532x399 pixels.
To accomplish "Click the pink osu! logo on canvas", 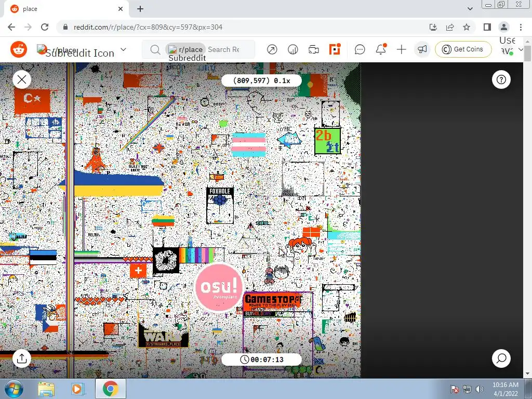I will pos(219,287).
